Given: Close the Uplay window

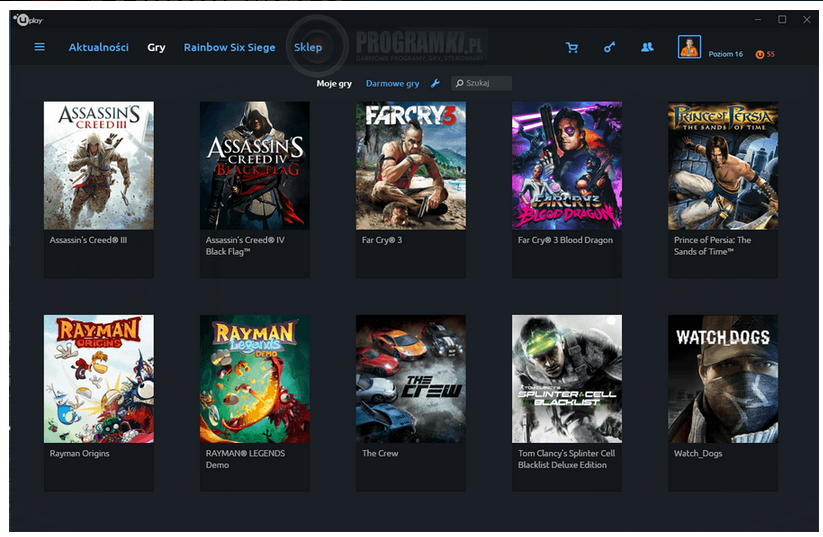Looking at the screenshot, I should point(807,19).
